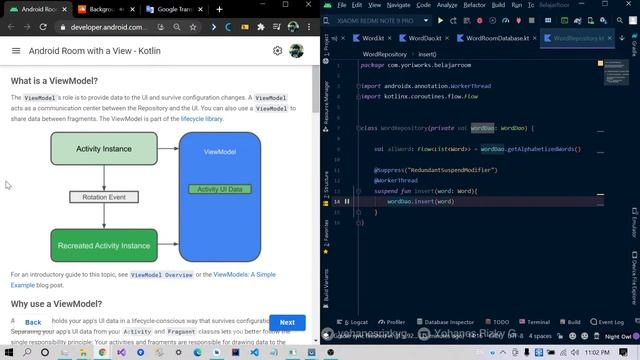
Task: Collapse the insert function fold marker
Action: click(x=358, y=191)
